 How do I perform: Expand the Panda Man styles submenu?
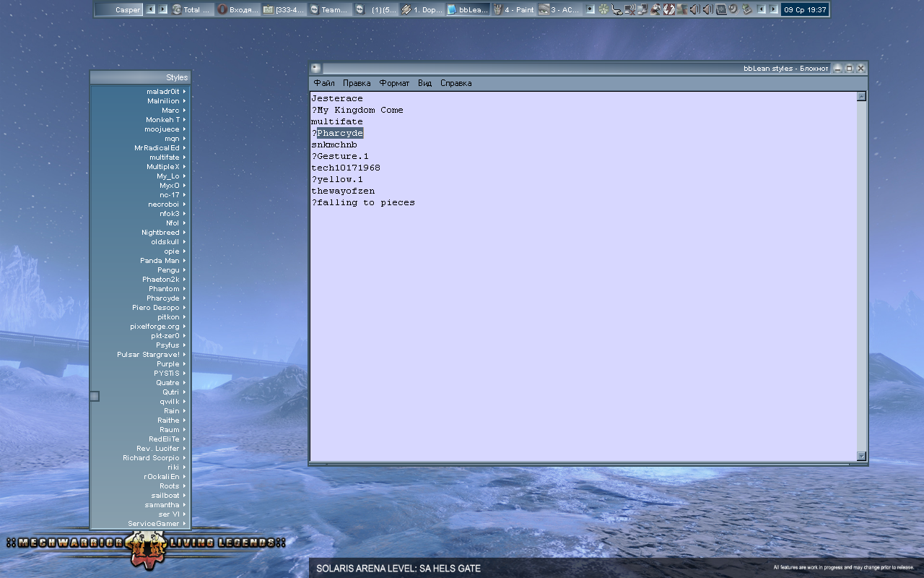140,261
